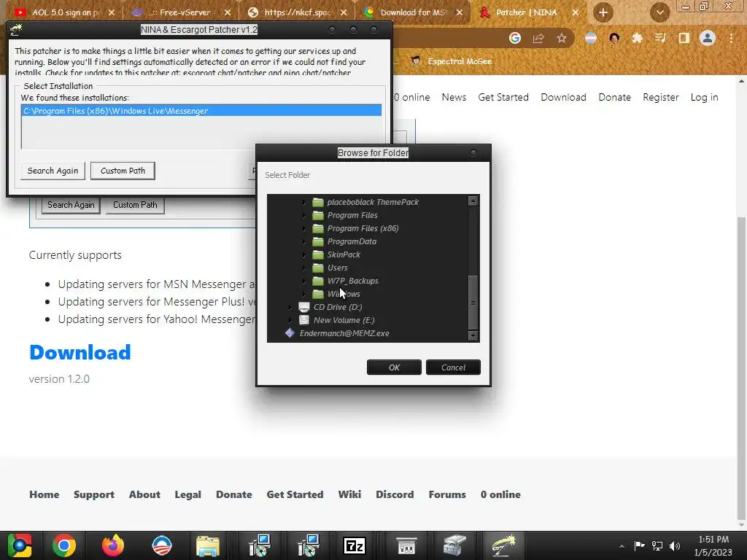The width and height of the screenshot is (747, 560).
Task: Open Chrome from the taskbar
Action: click(x=64, y=545)
